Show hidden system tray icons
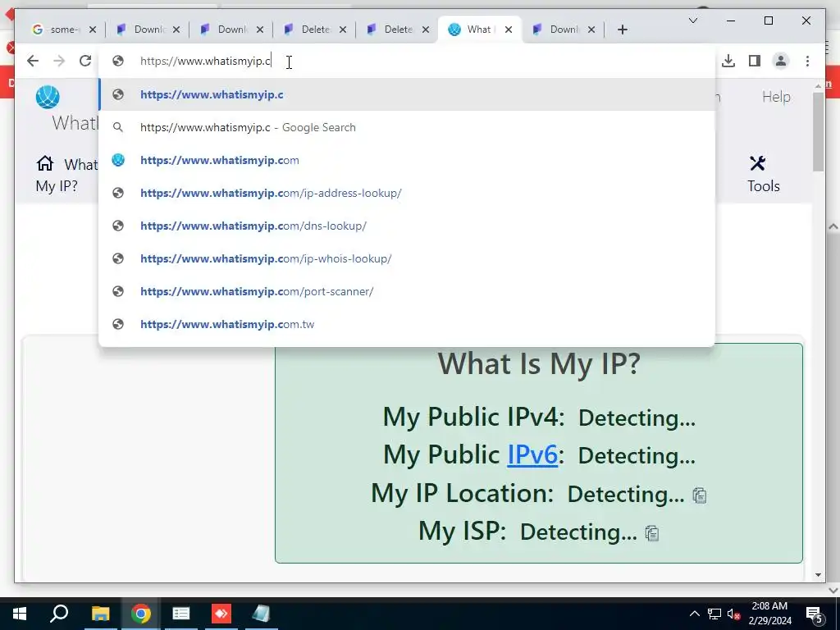Image resolution: width=840 pixels, height=630 pixels. click(x=694, y=614)
